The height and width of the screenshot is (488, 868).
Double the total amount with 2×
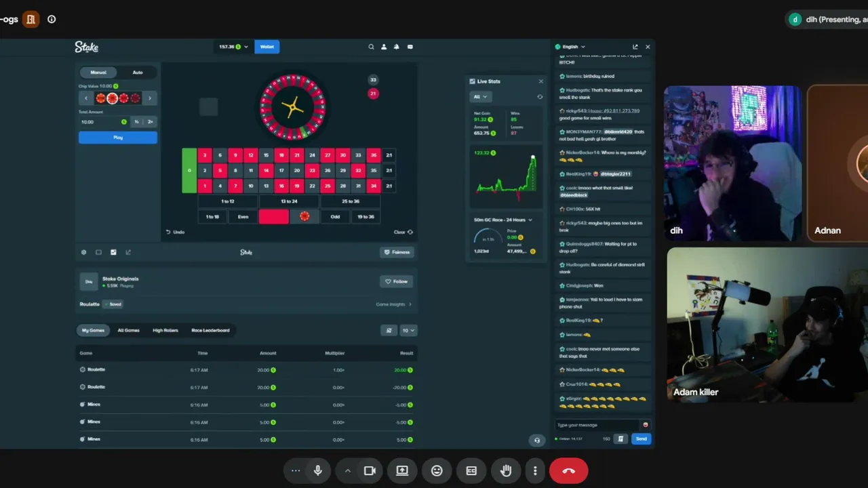click(x=150, y=122)
